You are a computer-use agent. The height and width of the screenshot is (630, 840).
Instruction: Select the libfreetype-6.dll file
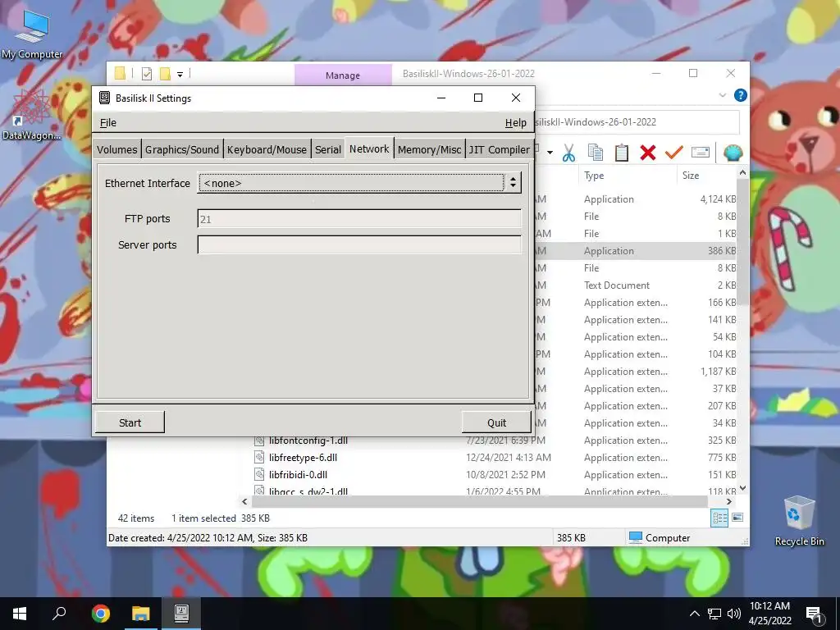click(304, 458)
